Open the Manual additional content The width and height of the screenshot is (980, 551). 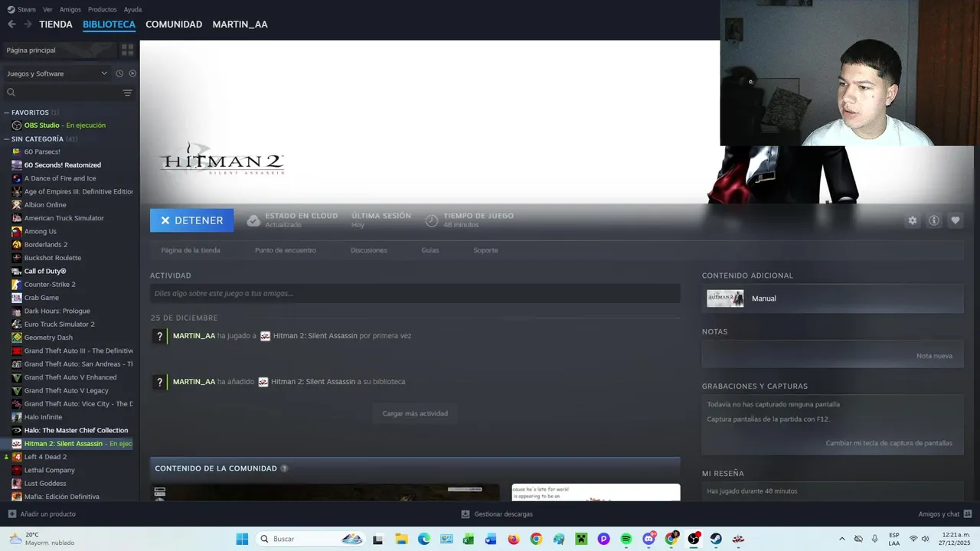pos(832,298)
